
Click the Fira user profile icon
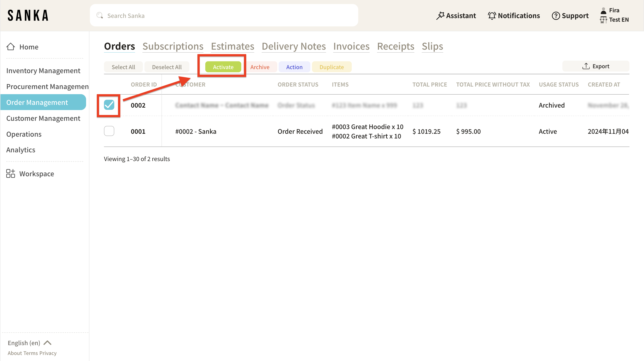click(x=603, y=10)
